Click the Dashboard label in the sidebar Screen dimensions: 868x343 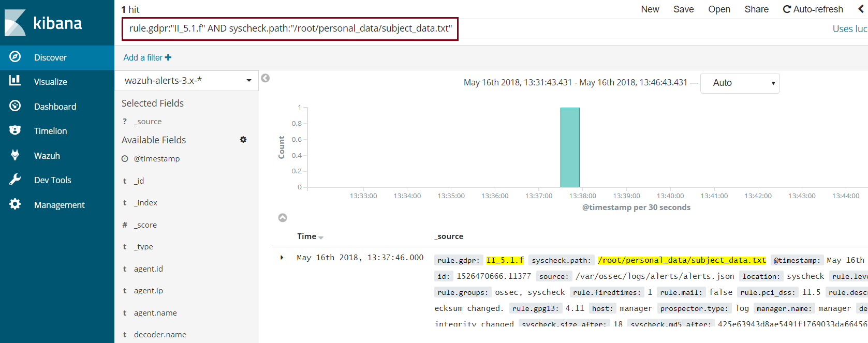[55, 107]
